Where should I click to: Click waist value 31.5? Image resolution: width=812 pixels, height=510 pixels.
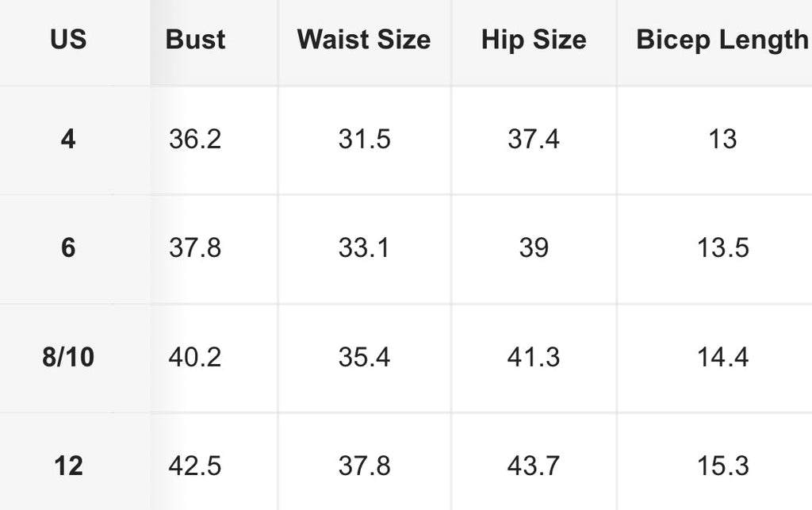(364, 139)
